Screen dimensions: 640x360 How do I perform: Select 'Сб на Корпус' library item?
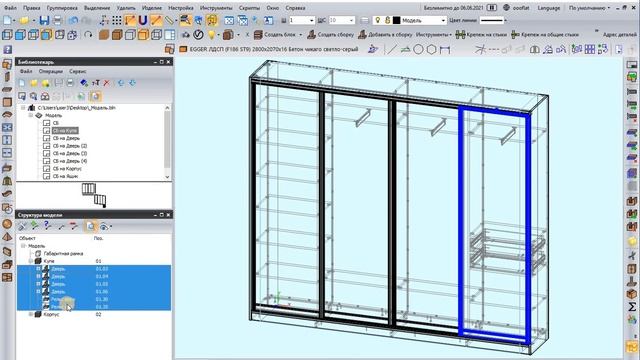click(x=67, y=169)
